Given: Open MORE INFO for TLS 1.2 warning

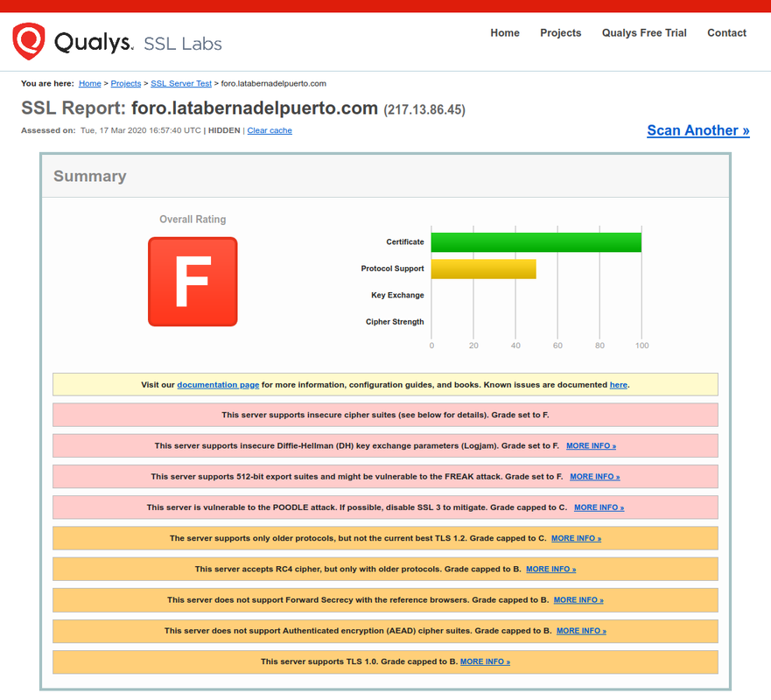Looking at the screenshot, I should tap(577, 538).
